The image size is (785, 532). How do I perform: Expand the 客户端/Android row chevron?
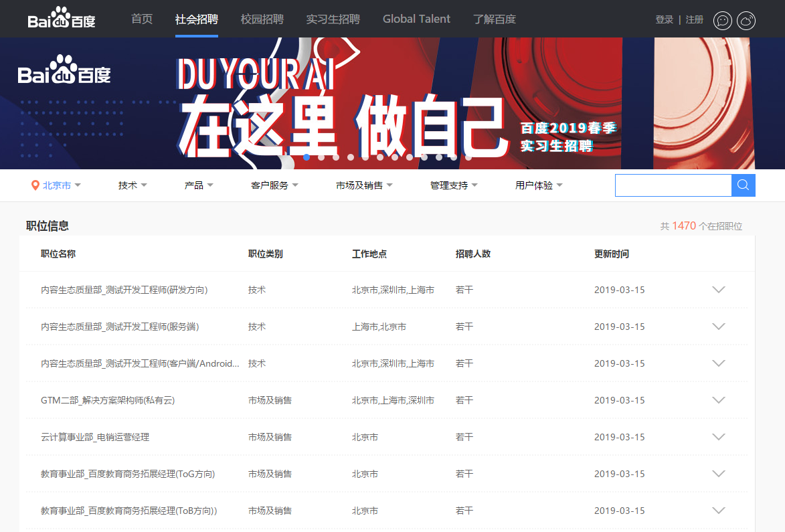coord(719,363)
